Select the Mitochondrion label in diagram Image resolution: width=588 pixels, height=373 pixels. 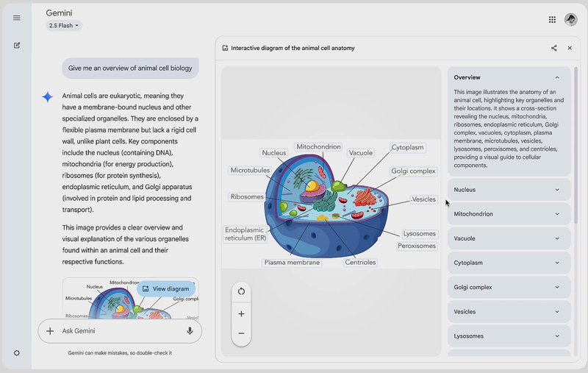pyautogui.click(x=318, y=146)
